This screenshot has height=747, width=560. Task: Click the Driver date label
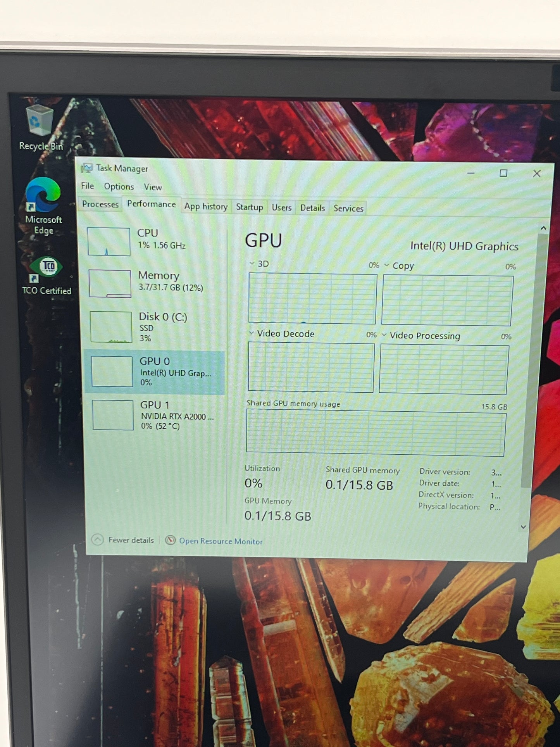[x=439, y=483]
